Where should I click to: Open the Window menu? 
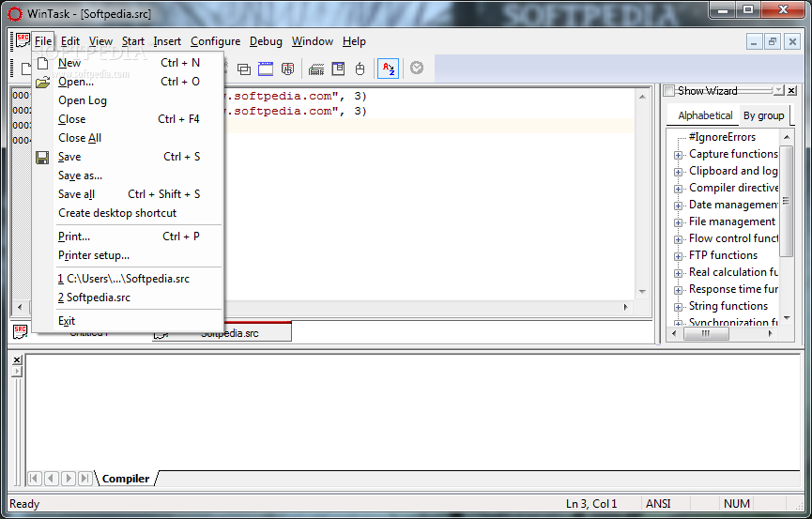[x=313, y=41]
